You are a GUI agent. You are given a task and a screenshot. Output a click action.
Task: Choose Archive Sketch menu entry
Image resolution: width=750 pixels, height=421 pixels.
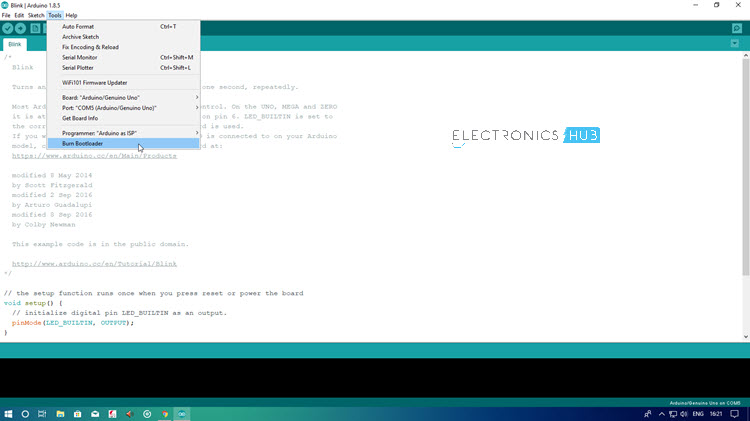pyautogui.click(x=123, y=37)
